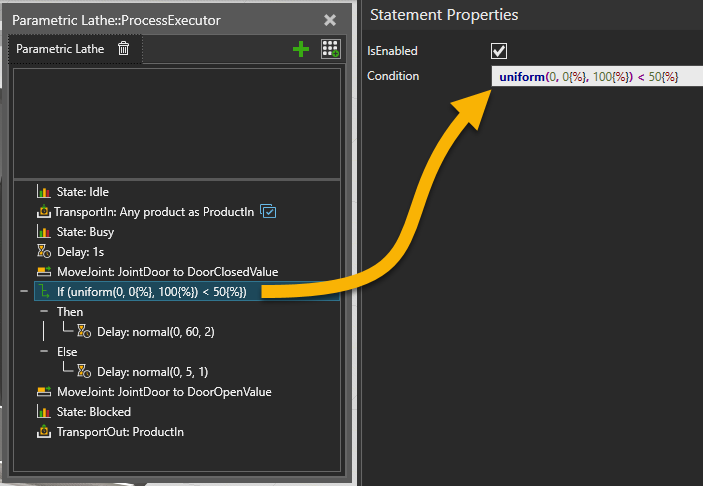Select MoveJoint: JointDoor to DoorOpenValue

(x=164, y=392)
